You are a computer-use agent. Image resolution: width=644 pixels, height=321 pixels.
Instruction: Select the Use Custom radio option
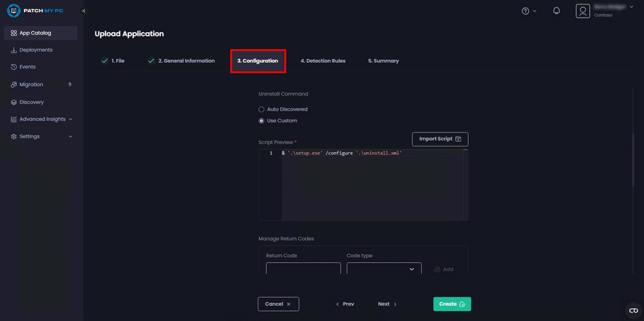tap(261, 121)
